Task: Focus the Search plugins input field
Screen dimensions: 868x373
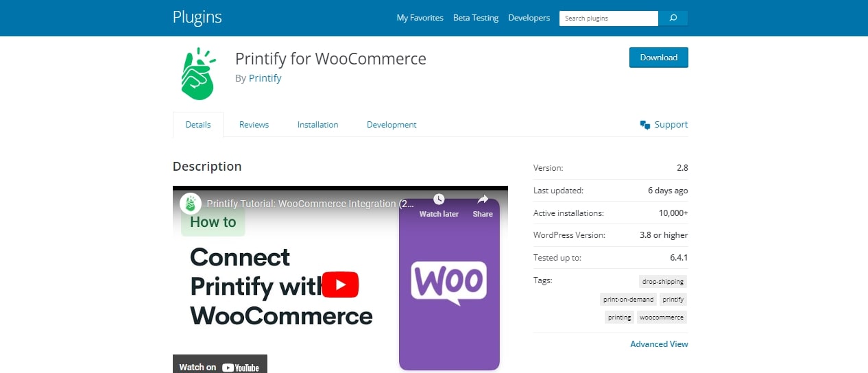Action: pyautogui.click(x=609, y=19)
